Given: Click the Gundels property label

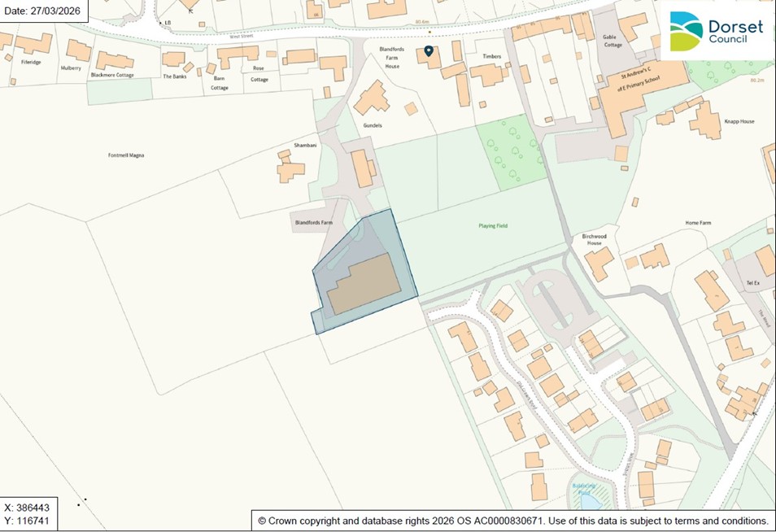Looking at the screenshot, I should click(372, 126).
